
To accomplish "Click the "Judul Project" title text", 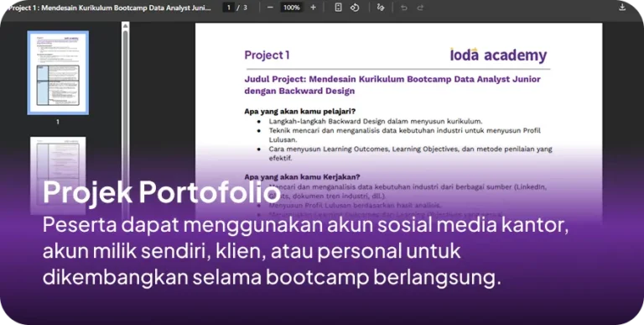I will (x=392, y=85).
